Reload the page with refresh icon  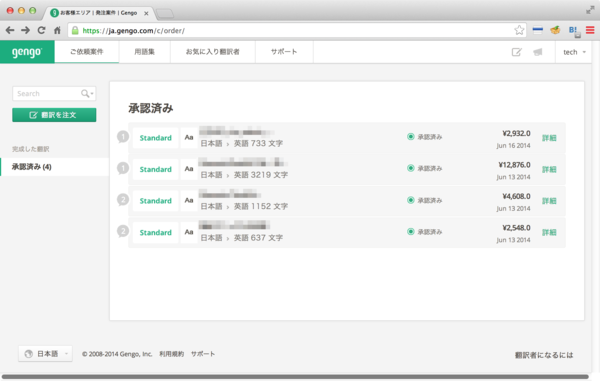41,30
